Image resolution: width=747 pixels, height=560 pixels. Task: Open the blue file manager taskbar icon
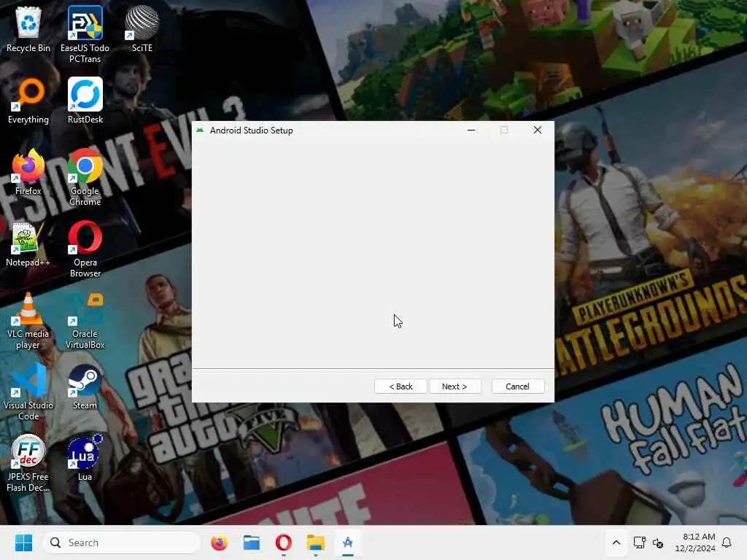point(252,542)
